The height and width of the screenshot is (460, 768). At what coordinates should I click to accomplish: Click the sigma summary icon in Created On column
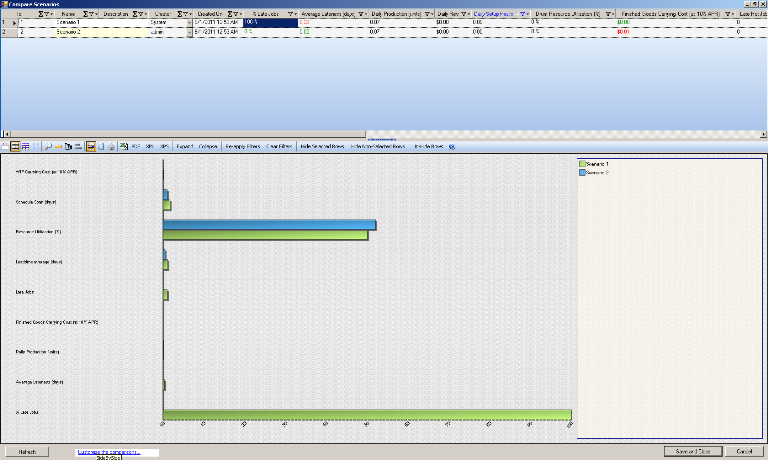tap(229, 14)
